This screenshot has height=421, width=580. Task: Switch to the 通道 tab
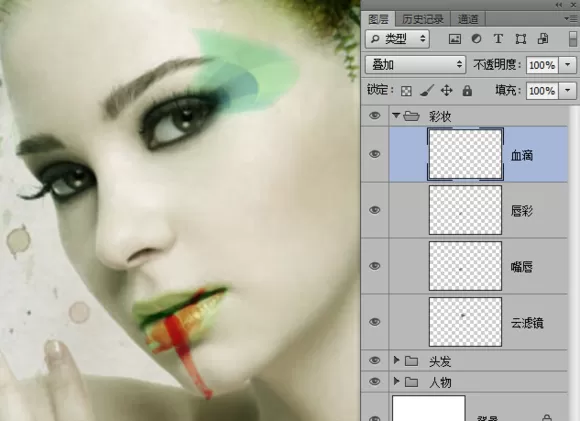468,19
